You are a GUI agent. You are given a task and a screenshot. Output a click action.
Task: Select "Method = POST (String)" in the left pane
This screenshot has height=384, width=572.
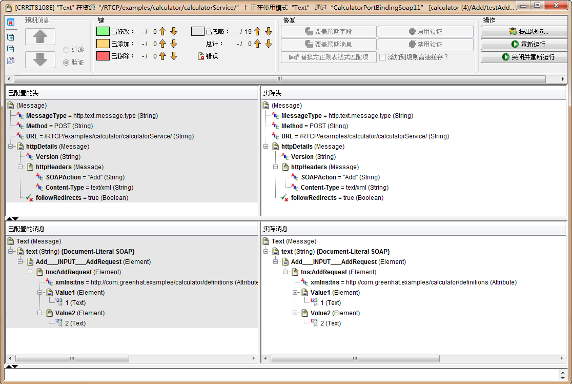(x=59, y=126)
